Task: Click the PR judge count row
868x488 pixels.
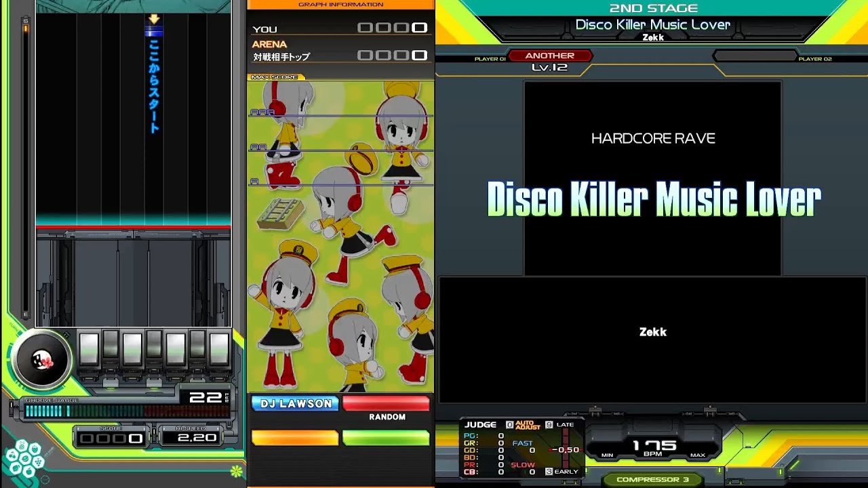Action: (x=484, y=464)
